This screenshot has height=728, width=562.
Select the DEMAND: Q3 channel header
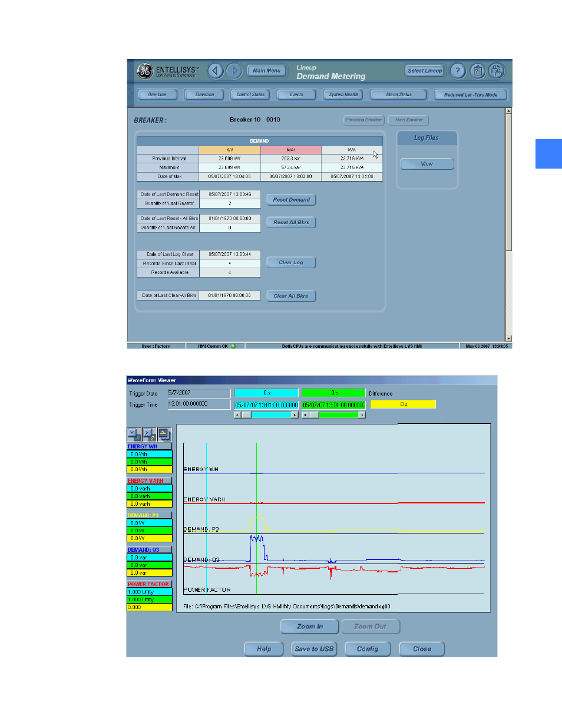pyautogui.click(x=150, y=550)
